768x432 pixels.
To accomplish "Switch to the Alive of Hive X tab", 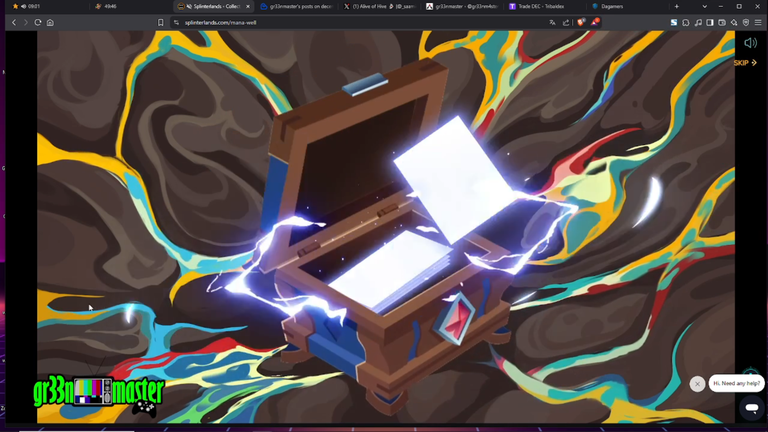I will tap(380, 6).
